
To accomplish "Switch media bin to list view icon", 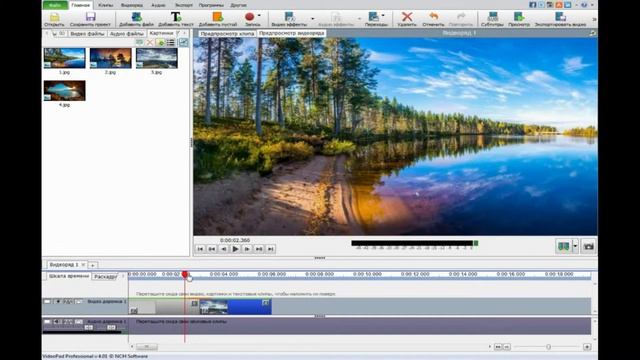I will pyautogui.click(x=171, y=43).
